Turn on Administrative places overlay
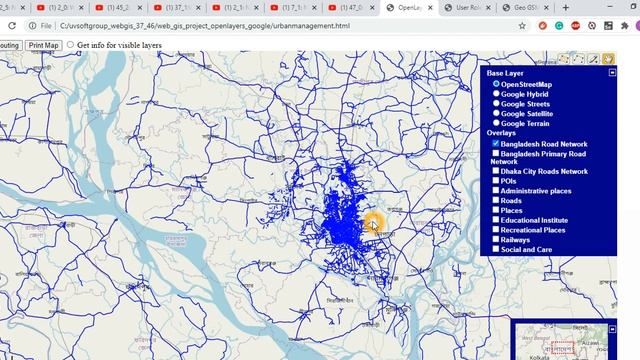Image resolution: width=640 pixels, height=360 pixels. (496, 190)
